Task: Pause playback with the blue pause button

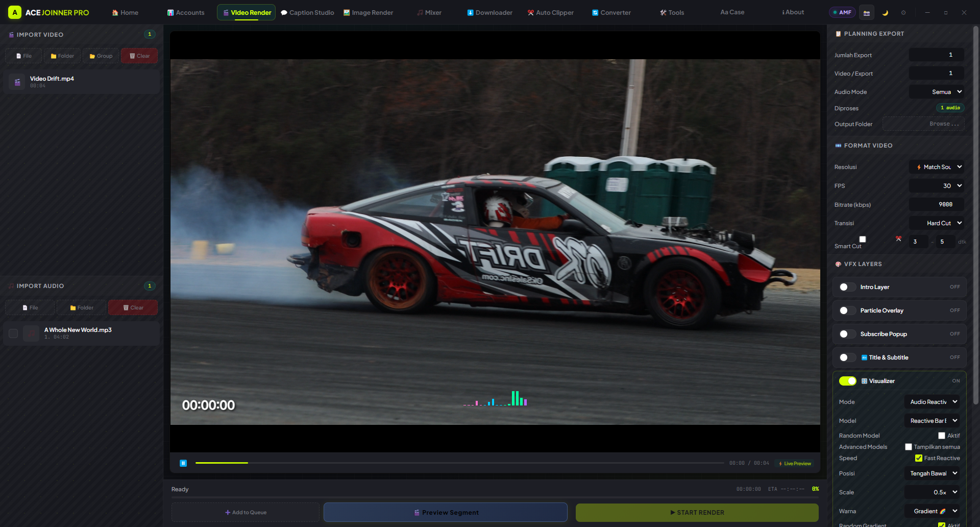Action: (x=183, y=463)
